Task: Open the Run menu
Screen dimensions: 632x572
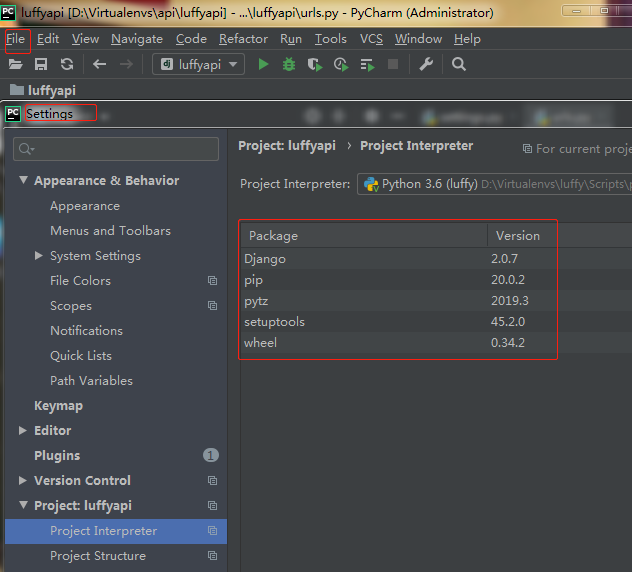Action: pyautogui.click(x=291, y=39)
